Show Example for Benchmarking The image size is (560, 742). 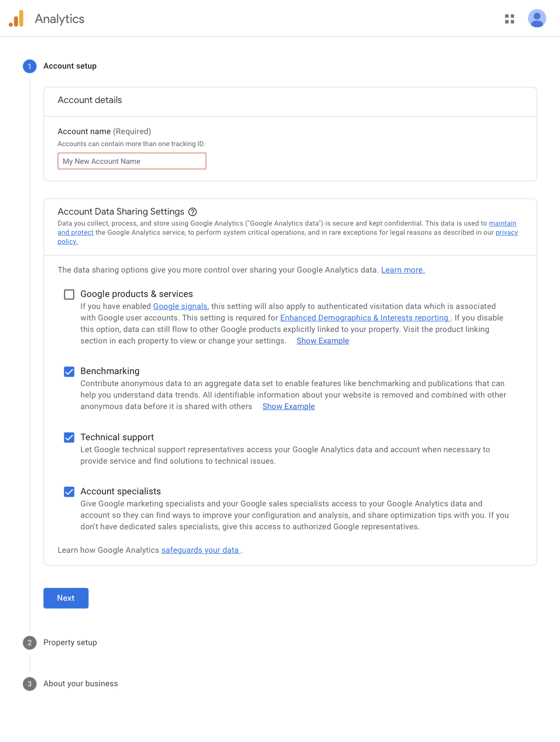pyautogui.click(x=289, y=407)
